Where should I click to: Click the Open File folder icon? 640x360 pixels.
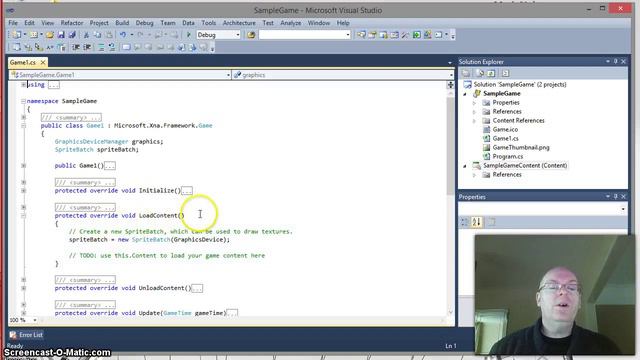pyautogui.click(x=50, y=35)
